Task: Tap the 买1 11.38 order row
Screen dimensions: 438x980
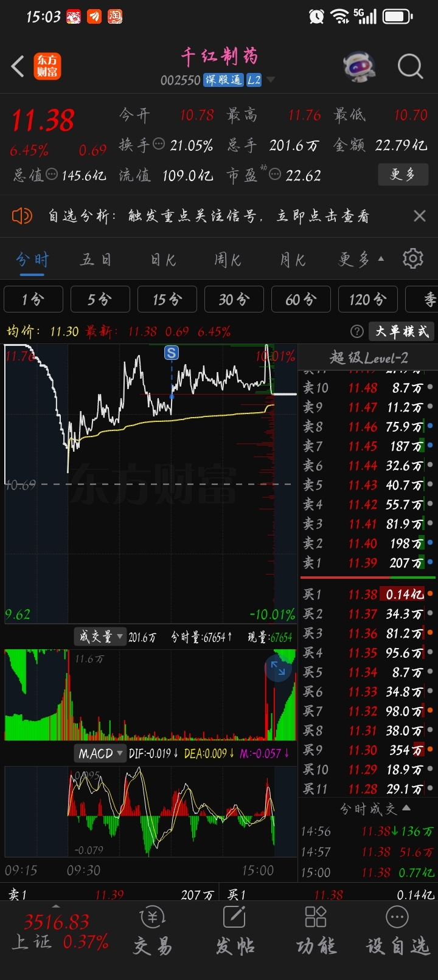Action: tap(368, 594)
